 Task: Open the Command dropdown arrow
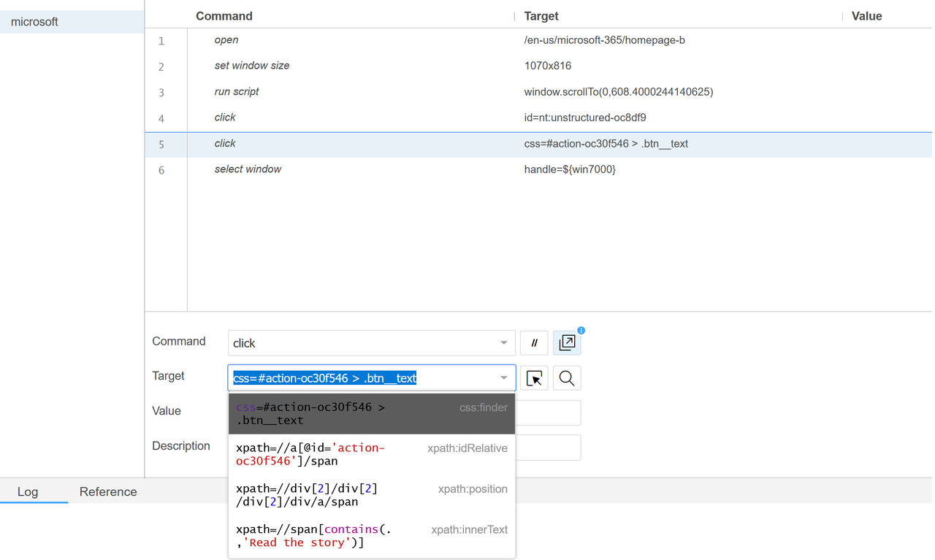click(x=503, y=343)
